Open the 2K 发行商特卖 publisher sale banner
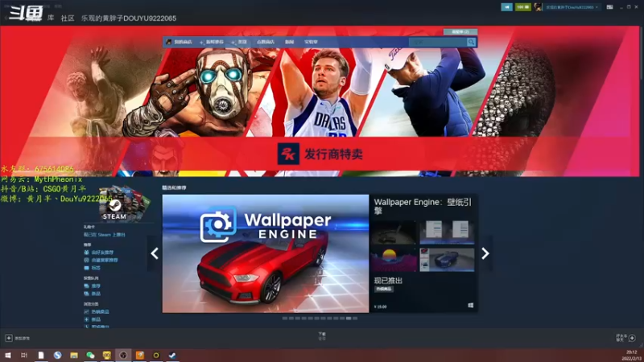644x362 pixels. 320,154
